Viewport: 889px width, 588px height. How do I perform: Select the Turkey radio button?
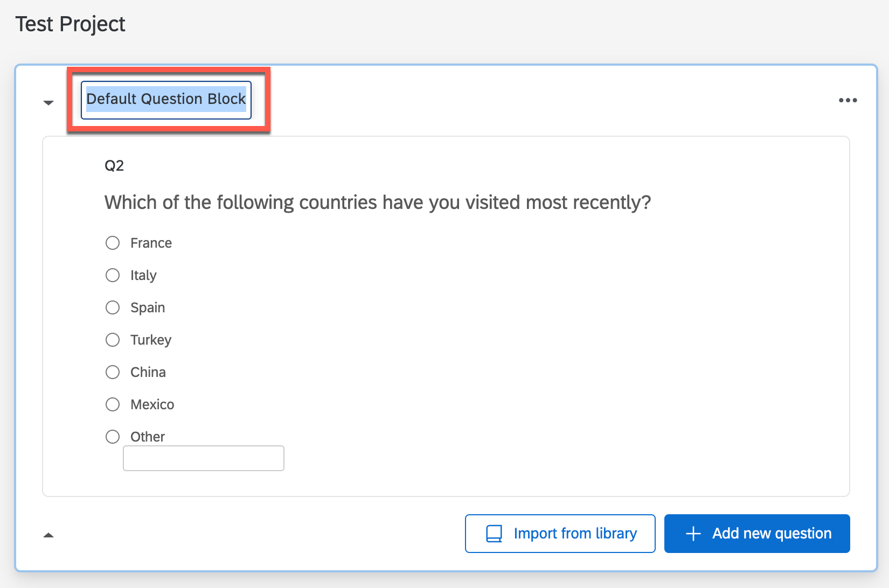click(x=113, y=340)
